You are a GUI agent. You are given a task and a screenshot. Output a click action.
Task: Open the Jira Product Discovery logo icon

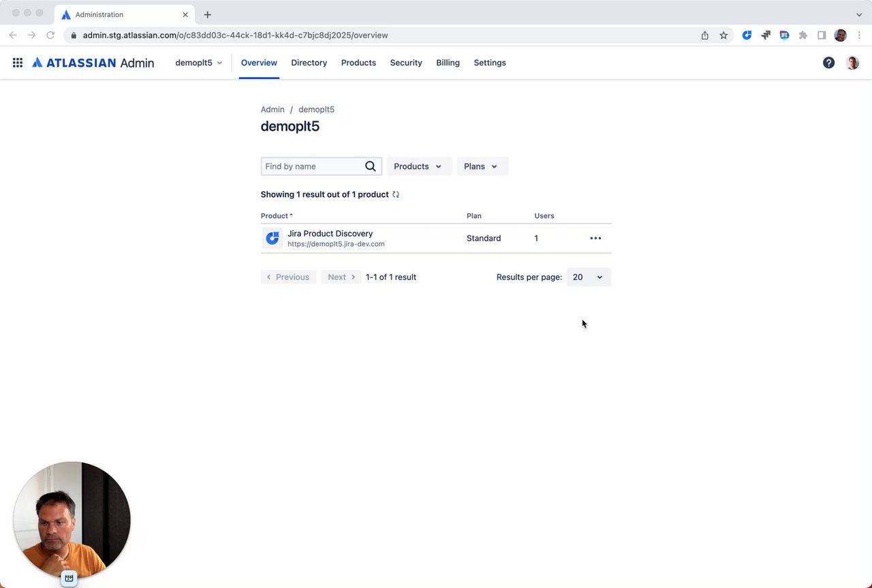[x=272, y=238]
